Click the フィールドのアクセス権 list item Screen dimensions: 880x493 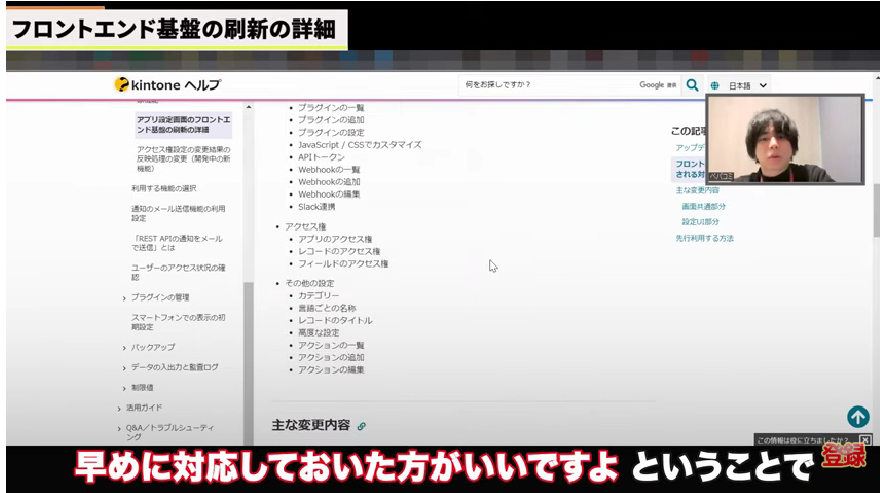click(343, 264)
